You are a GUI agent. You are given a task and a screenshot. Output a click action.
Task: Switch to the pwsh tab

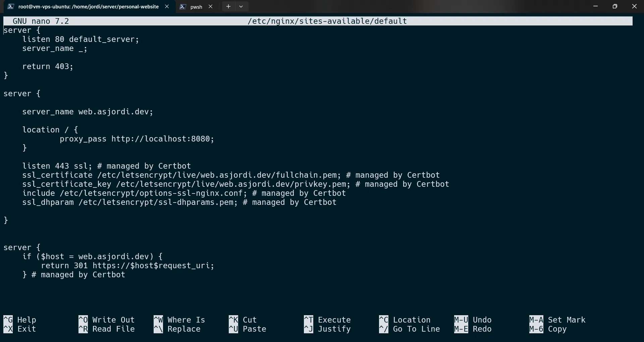[196, 7]
